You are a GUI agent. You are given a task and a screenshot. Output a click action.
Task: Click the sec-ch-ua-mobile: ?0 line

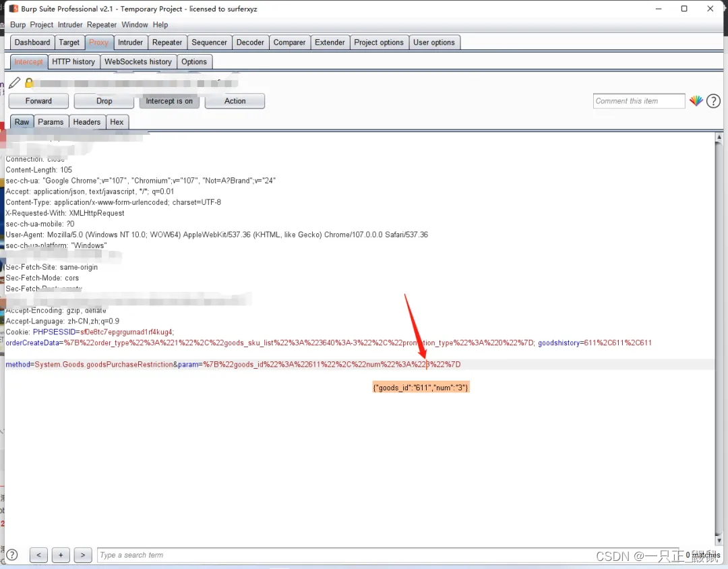40,224
